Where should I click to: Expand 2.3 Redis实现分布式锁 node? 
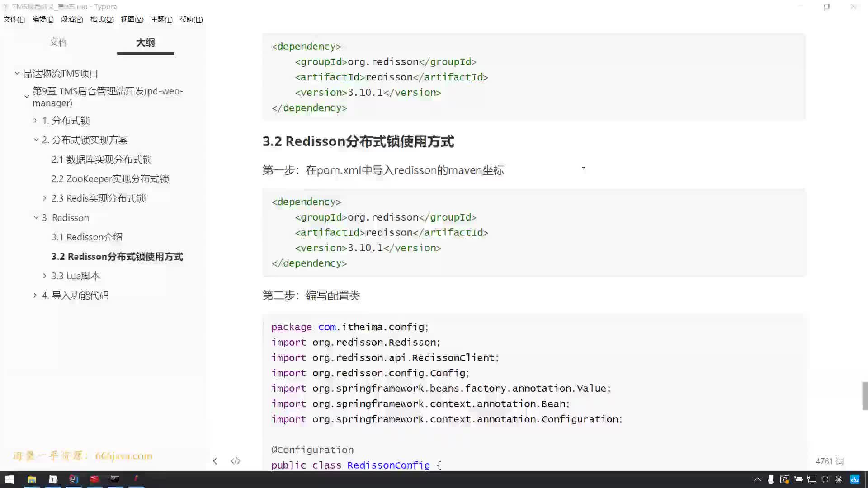[45, 198]
